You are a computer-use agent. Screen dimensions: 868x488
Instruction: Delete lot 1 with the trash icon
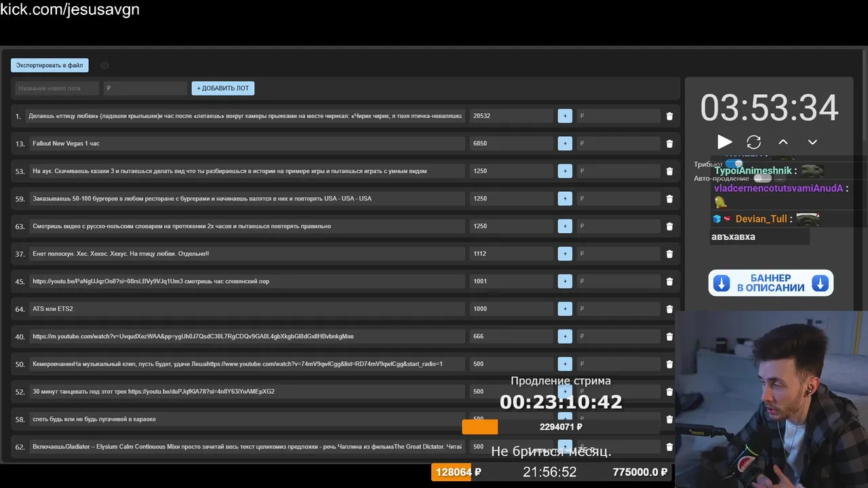[669, 116]
